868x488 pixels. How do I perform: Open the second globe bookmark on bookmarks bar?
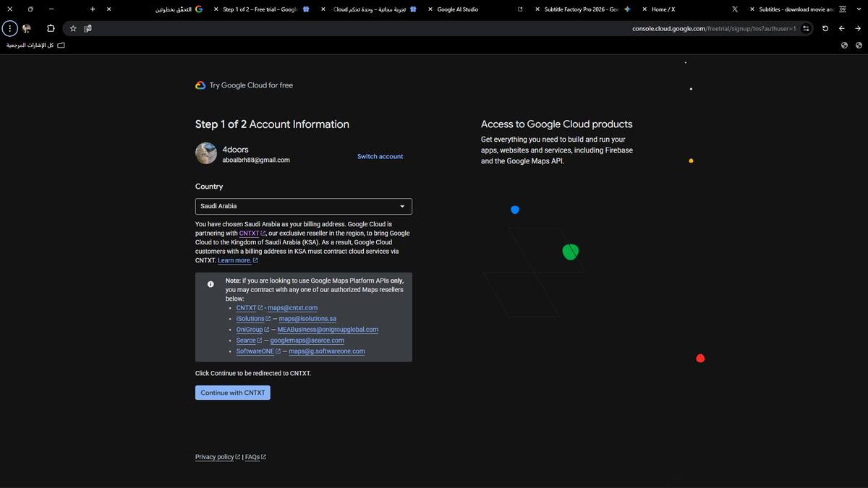coord(845,46)
